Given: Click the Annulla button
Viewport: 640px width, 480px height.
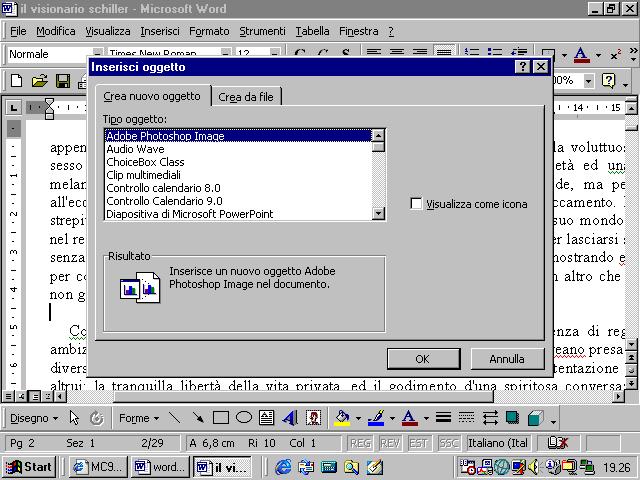Looking at the screenshot, I should (x=507, y=359).
